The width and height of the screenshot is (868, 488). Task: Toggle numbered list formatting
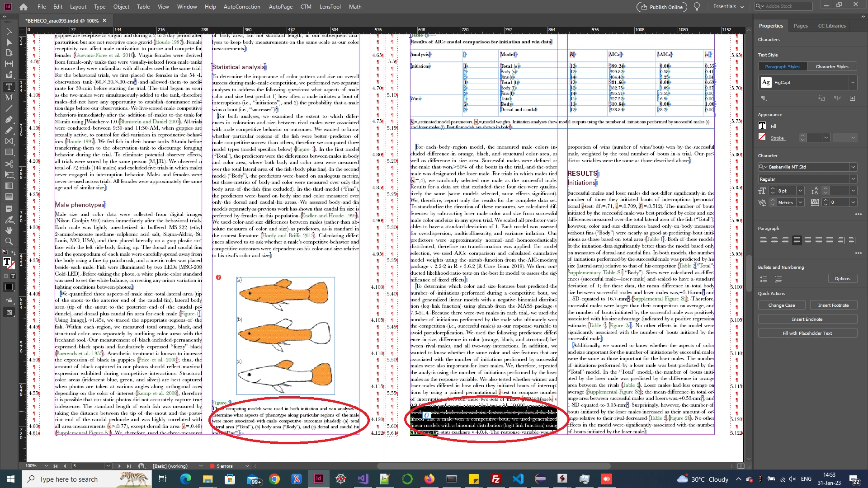coord(778,279)
